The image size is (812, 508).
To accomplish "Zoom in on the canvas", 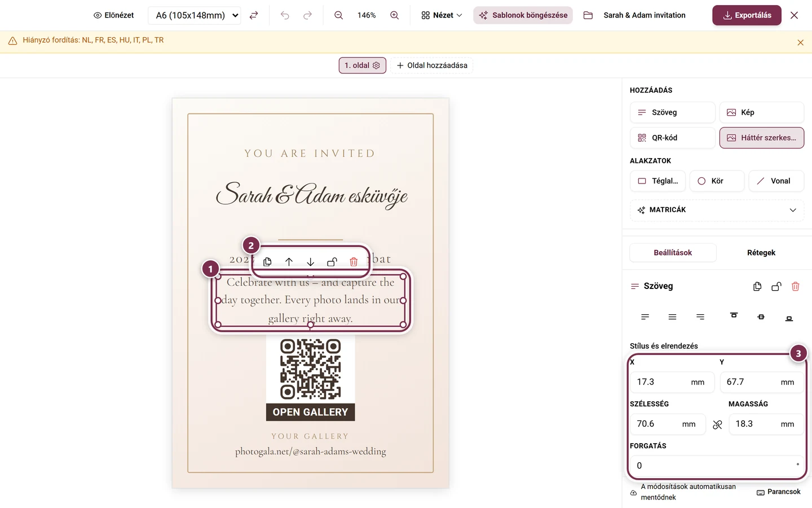I will click(395, 15).
